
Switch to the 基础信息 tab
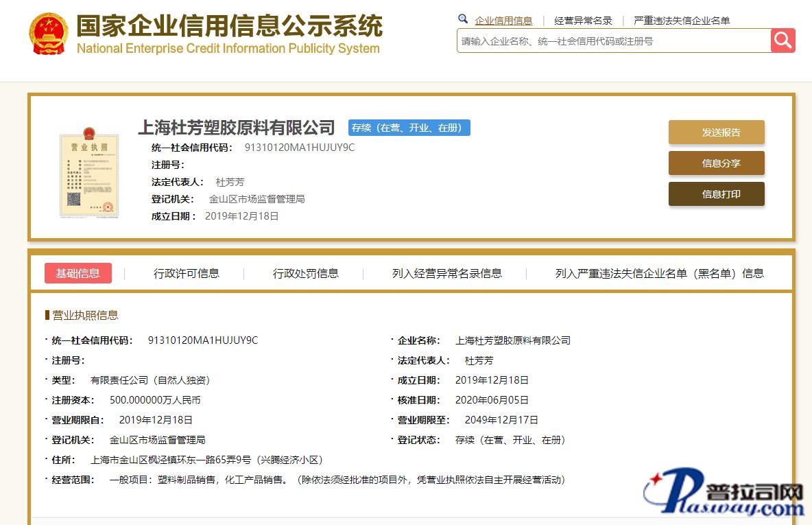pos(78,273)
